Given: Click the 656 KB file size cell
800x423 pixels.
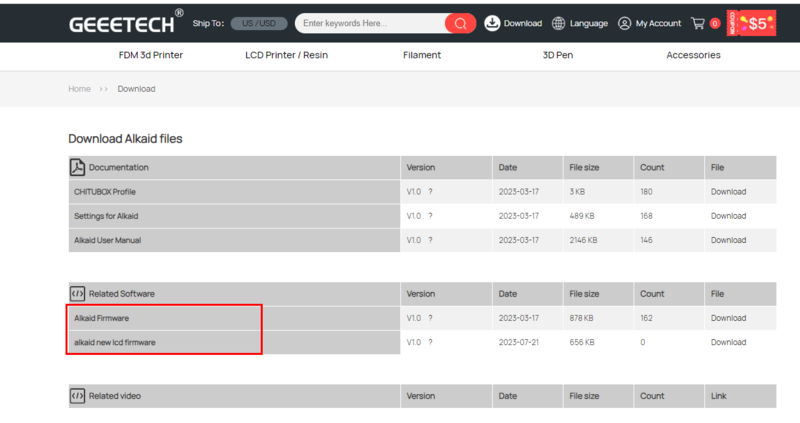Looking at the screenshot, I should (x=582, y=342).
